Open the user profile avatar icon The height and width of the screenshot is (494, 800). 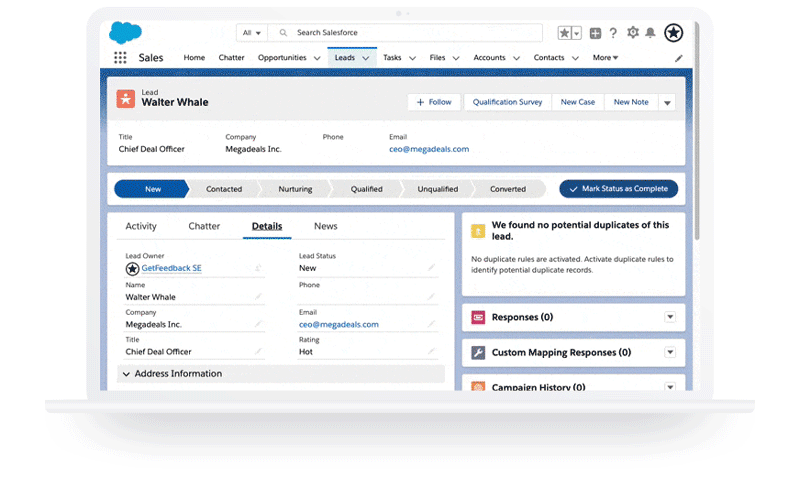coord(673,33)
